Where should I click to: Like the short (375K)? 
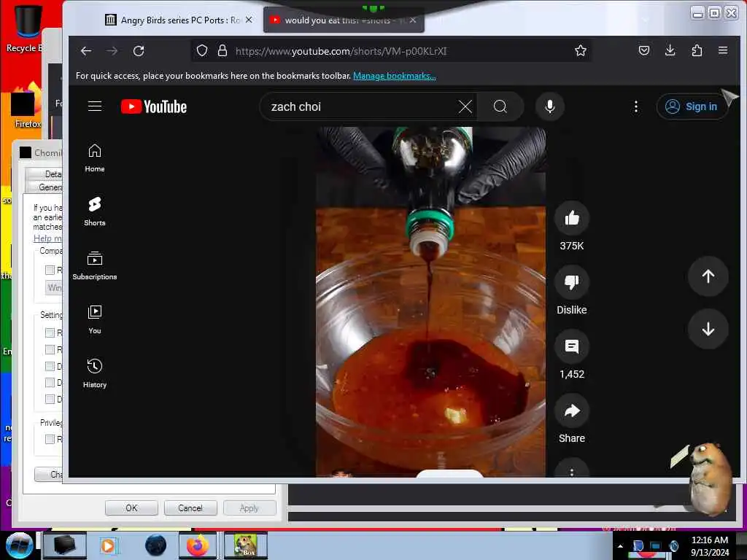pyautogui.click(x=572, y=219)
